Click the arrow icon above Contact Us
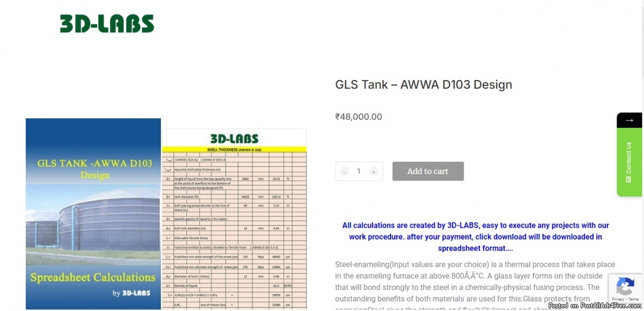The image size is (644, 311). point(629,120)
